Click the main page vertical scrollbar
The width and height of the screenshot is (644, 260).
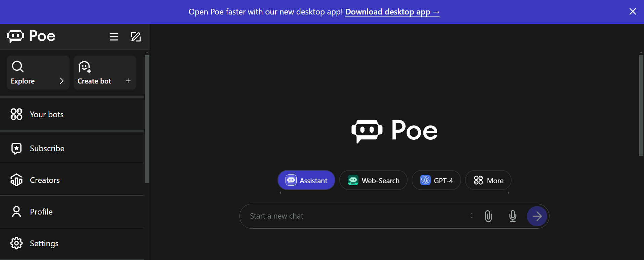pos(641,105)
